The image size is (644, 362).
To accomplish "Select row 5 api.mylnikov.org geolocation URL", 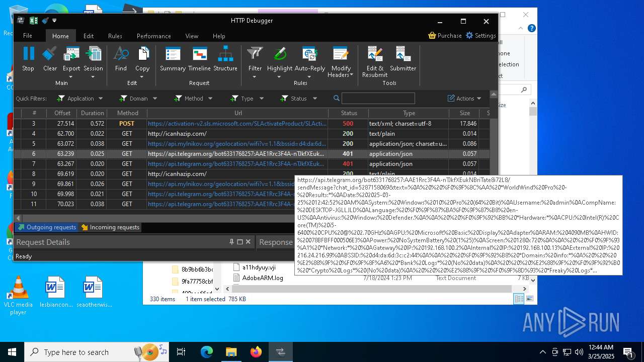I will (237, 144).
